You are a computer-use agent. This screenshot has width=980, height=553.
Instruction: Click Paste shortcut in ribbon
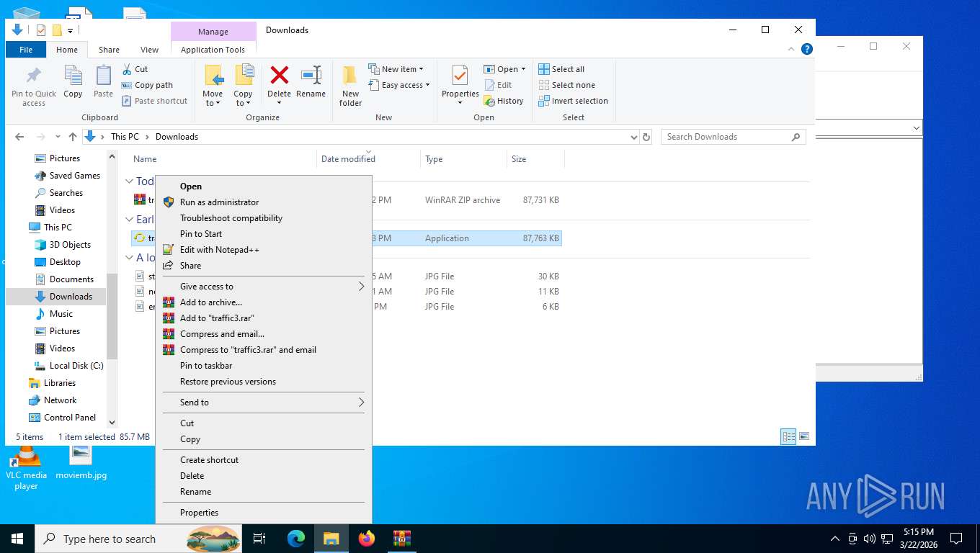(154, 101)
